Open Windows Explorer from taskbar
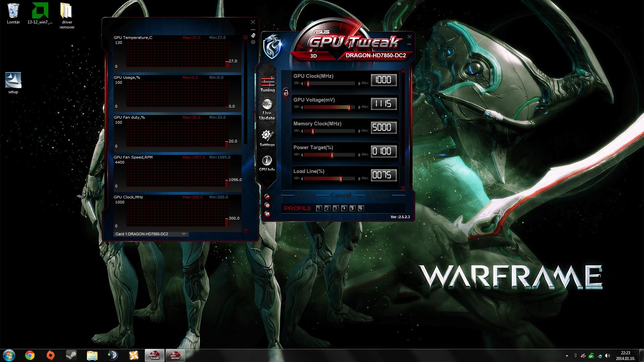The width and height of the screenshot is (644, 362). pos(92,355)
